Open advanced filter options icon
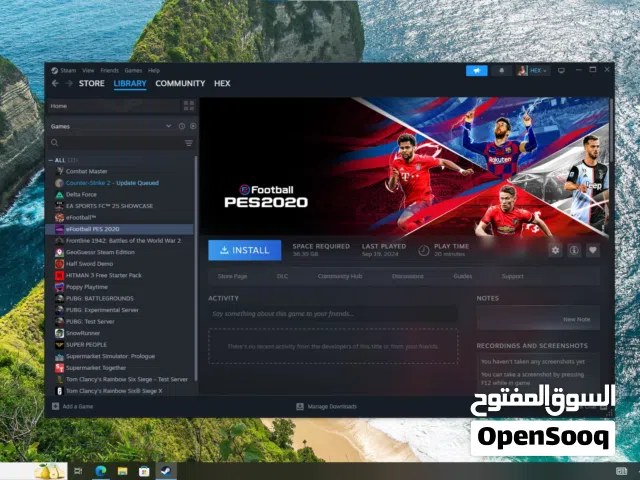The image size is (640, 480). 189,143
